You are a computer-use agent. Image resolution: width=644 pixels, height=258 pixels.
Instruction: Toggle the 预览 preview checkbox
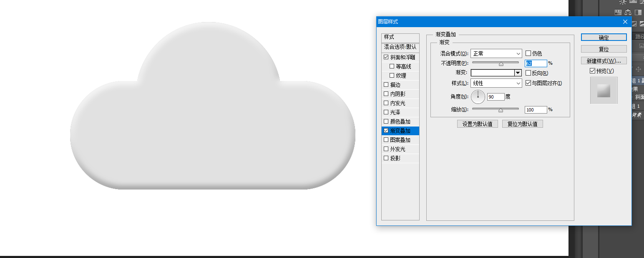click(x=592, y=71)
